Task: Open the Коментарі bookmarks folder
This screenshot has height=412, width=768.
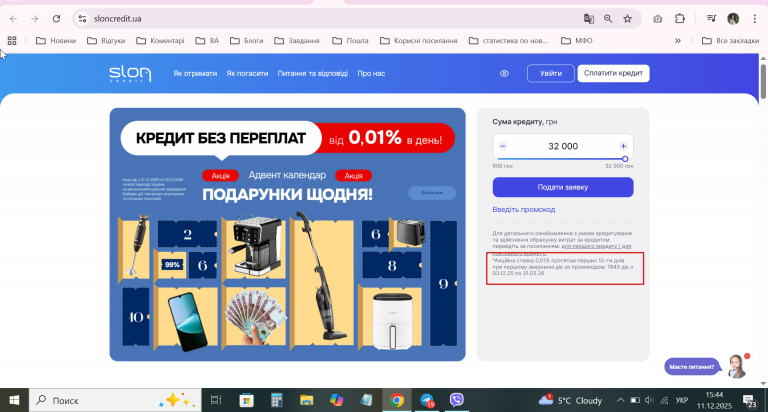Action: click(160, 41)
